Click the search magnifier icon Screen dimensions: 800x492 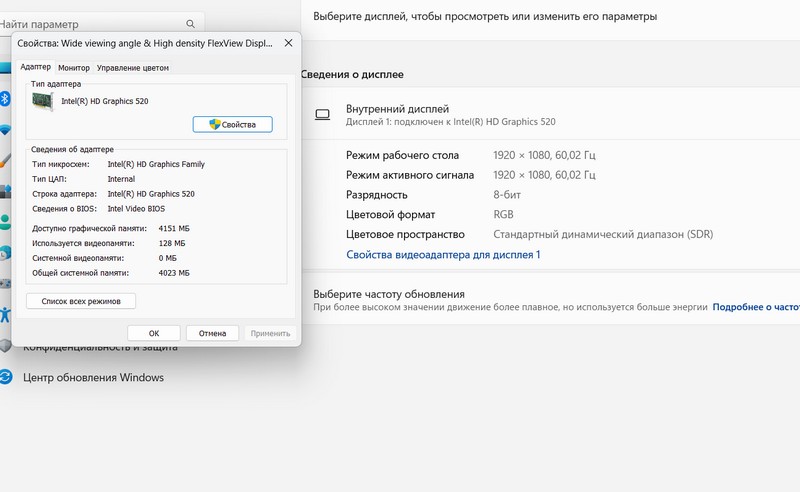click(190, 24)
